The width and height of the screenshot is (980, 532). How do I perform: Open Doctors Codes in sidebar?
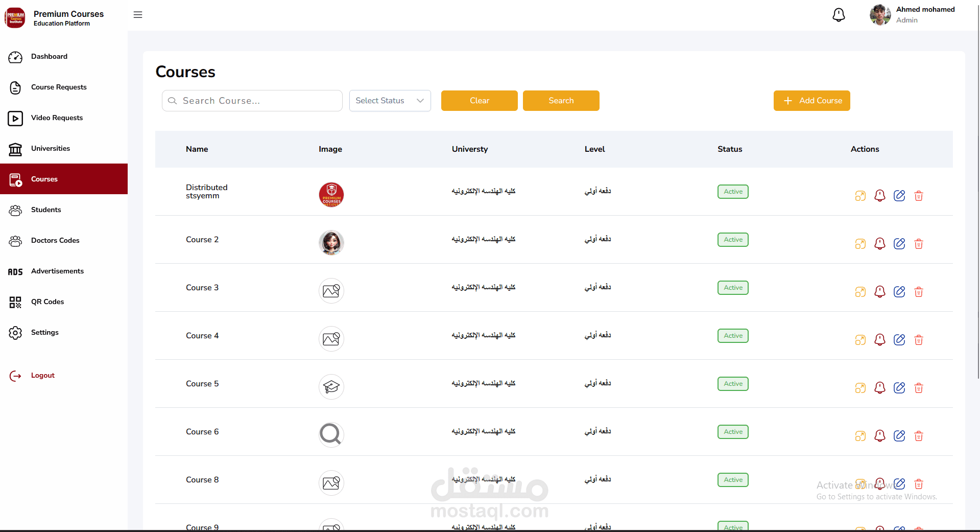click(x=64, y=241)
